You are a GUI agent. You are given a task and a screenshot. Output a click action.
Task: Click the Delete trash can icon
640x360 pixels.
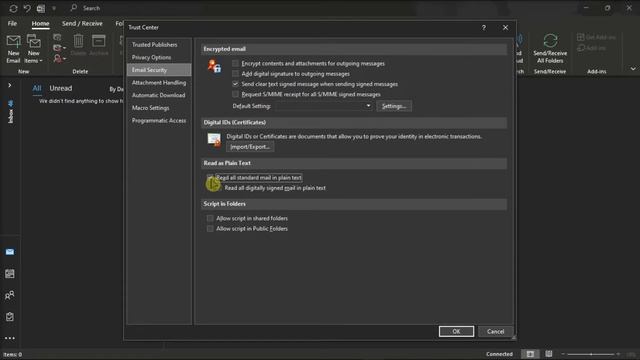[78, 41]
